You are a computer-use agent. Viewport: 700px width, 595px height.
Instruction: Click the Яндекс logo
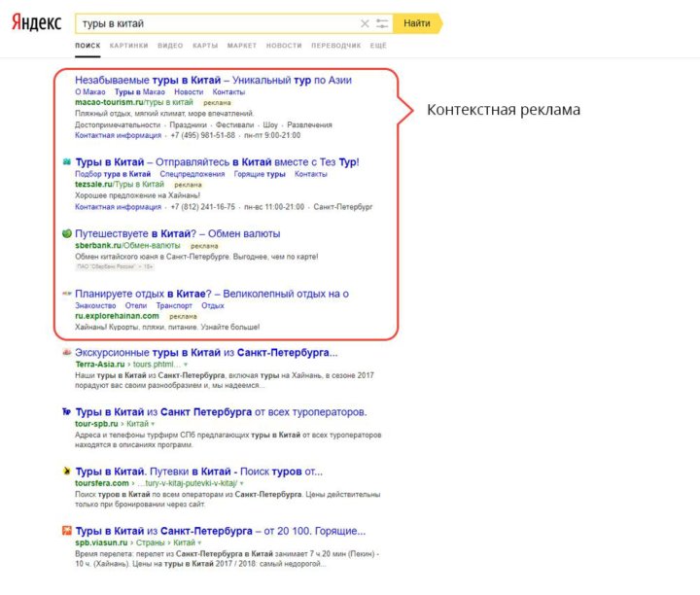tap(37, 23)
